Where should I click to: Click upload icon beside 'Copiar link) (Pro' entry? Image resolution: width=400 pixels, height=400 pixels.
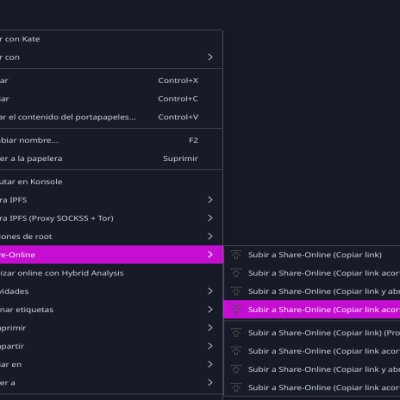236,333
